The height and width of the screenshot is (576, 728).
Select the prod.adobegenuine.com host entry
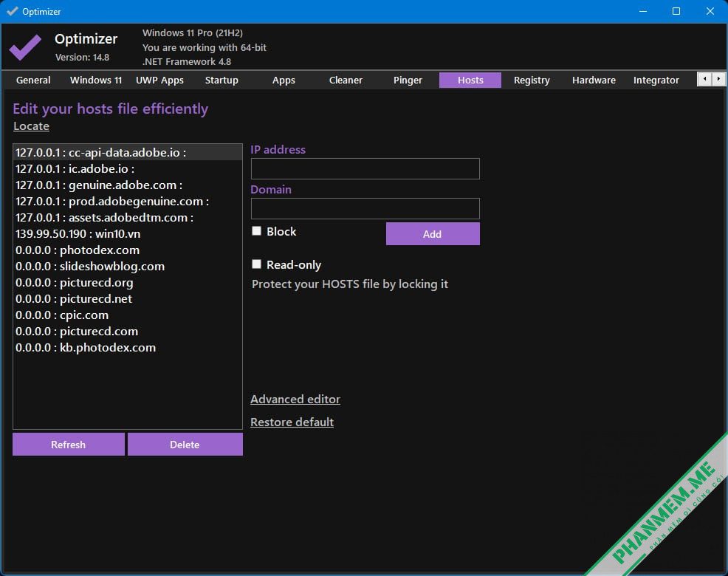click(x=128, y=201)
